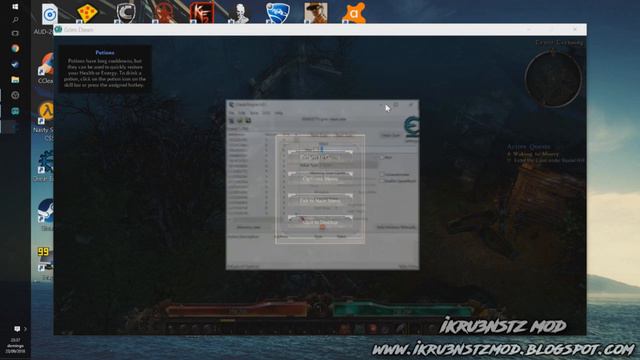
Task: Toggle the Enable Speedhack checkbox
Action: click(x=382, y=180)
